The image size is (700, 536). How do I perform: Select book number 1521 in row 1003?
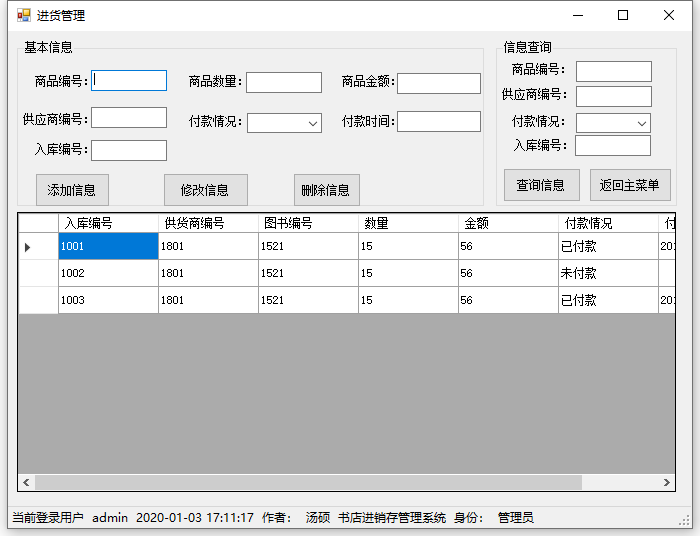(308, 300)
